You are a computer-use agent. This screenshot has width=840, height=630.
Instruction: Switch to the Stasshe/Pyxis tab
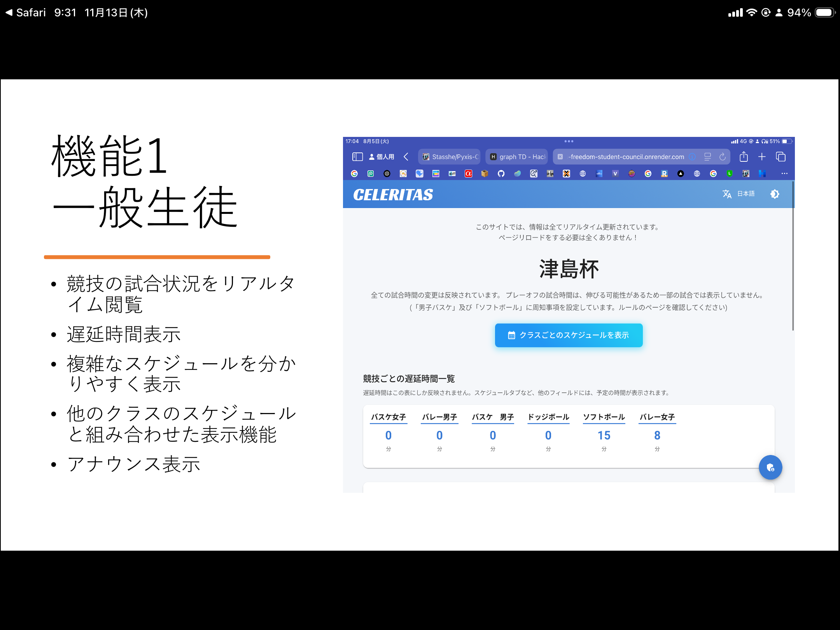(449, 157)
